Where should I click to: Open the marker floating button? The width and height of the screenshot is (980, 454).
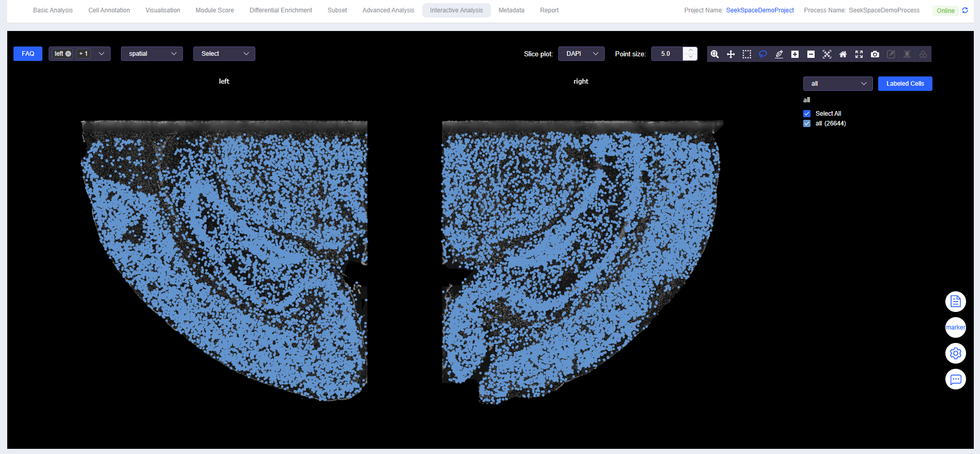coord(955,327)
